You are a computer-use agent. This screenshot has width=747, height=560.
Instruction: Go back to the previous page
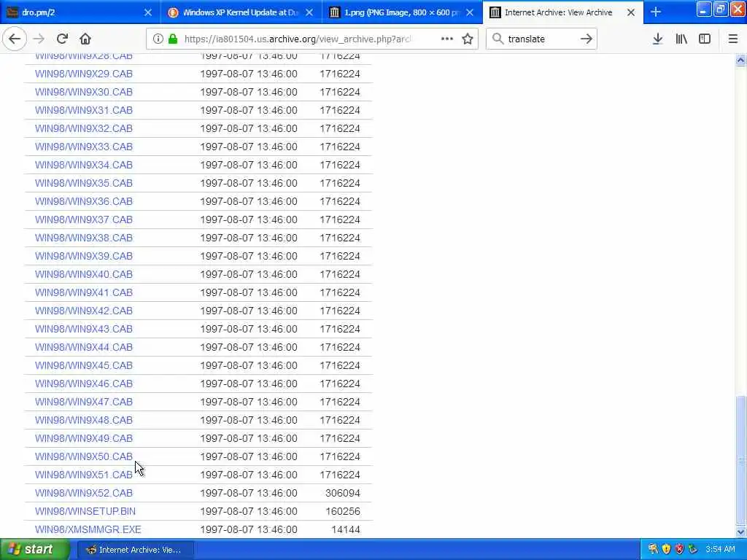coord(15,39)
